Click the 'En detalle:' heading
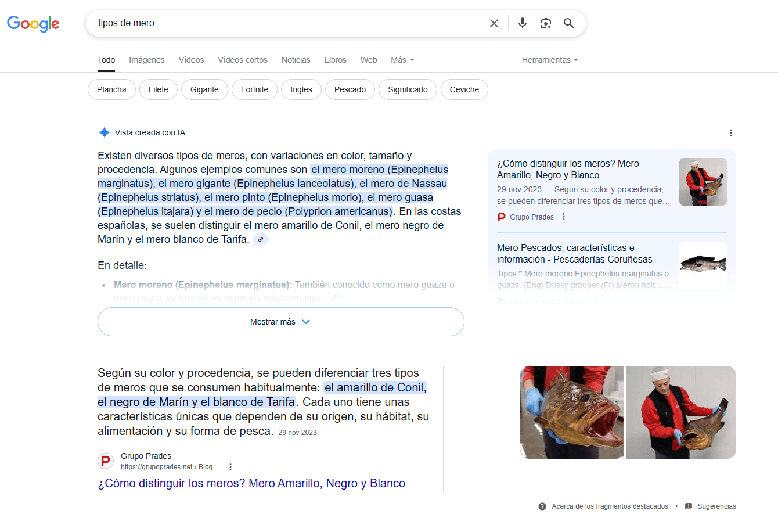 tap(122, 265)
